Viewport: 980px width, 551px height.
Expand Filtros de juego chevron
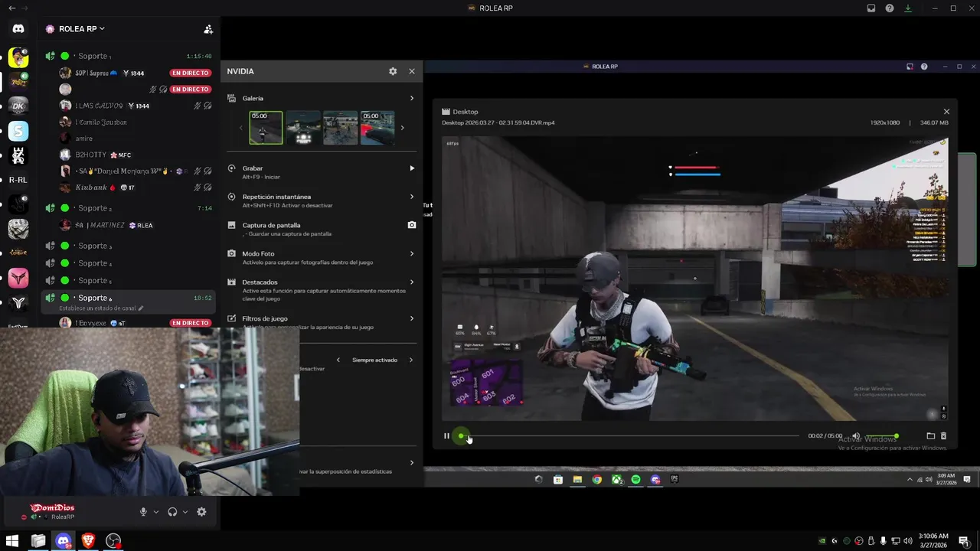click(411, 318)
